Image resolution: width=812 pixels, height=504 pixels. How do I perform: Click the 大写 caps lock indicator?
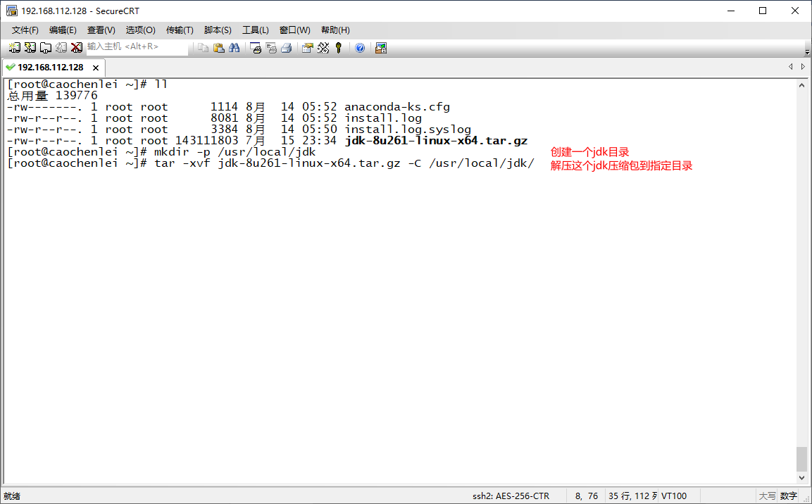tap(767, 496)
